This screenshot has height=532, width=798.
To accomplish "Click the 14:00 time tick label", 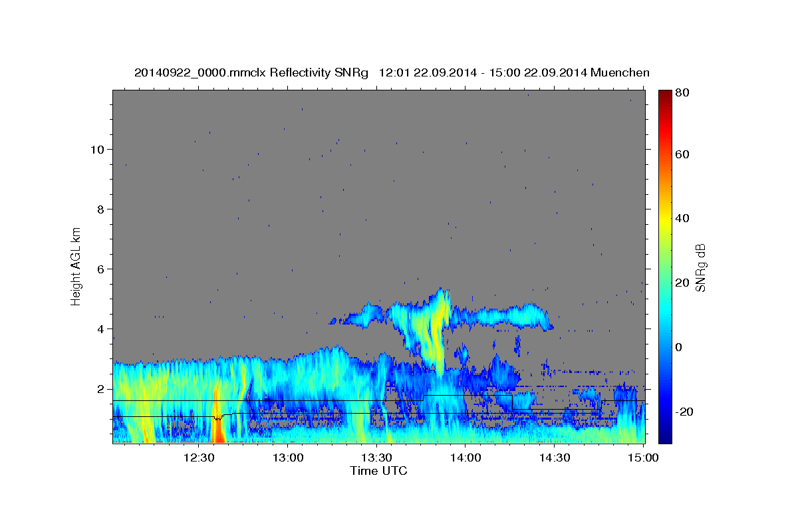I will click(x=465, y=458).
